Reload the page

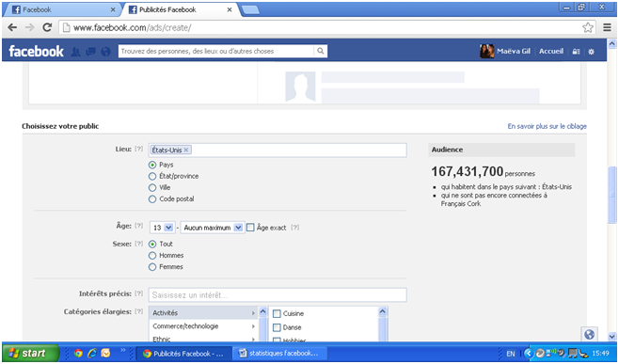point(47,27)
